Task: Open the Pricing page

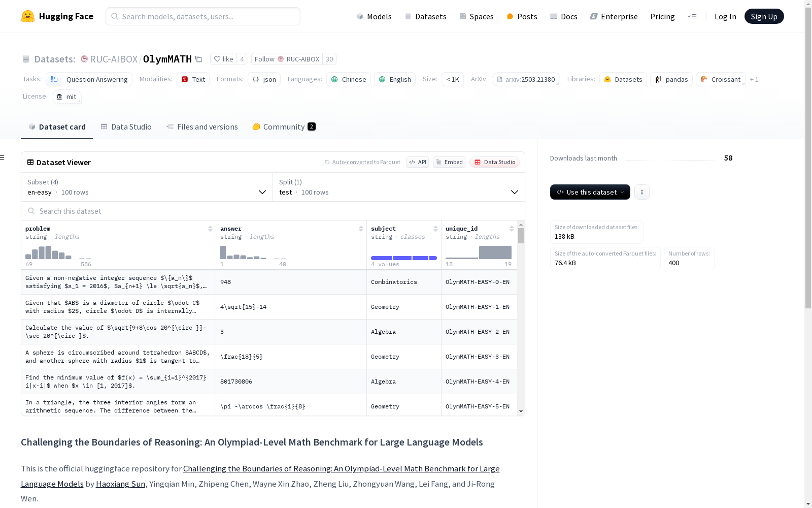Action: coord(662,16)
